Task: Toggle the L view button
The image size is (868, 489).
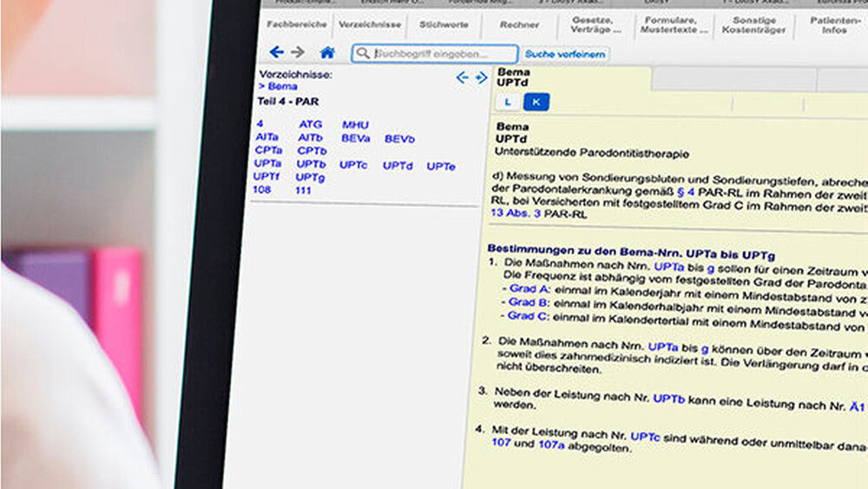Action: pyautogui.click(x=508, y=102)
